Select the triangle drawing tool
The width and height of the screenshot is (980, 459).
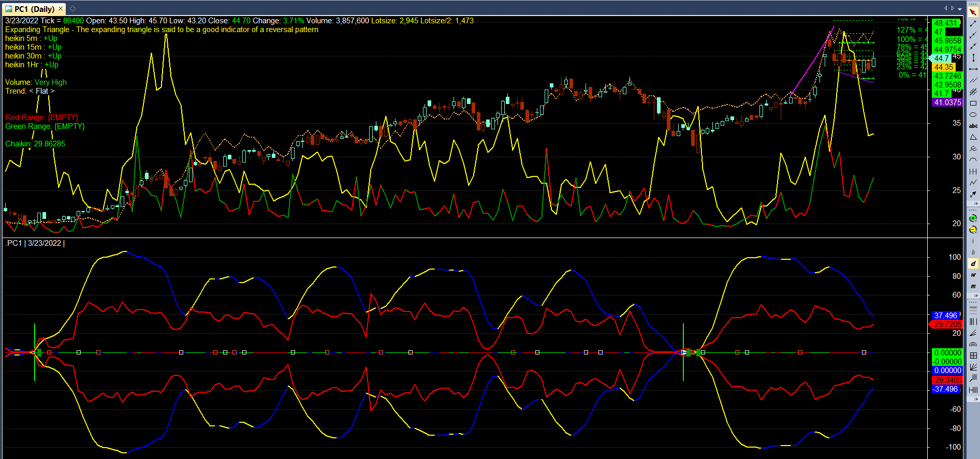(x=973, y=137)
